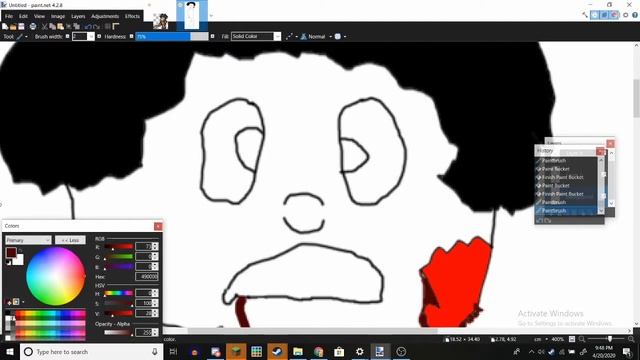This screenshot has width=640, height=360.
Task: Pick a color from the color wheel
Action: [56, 276]
